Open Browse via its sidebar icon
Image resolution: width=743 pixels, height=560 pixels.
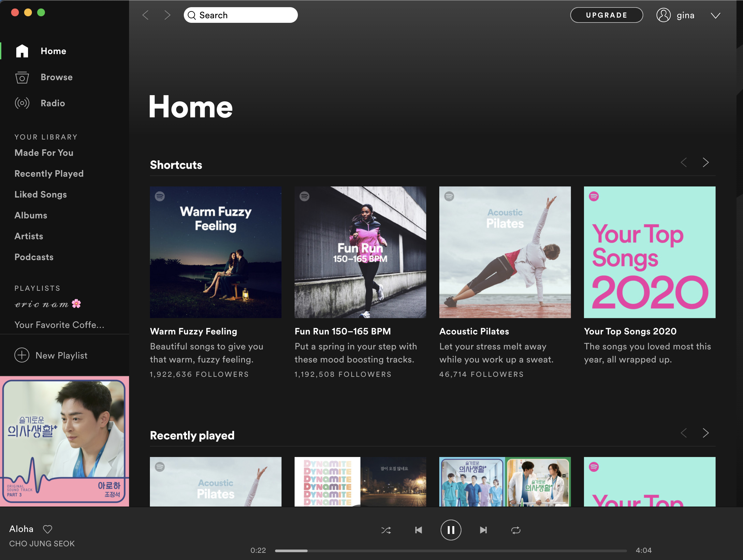click(22, 77)
